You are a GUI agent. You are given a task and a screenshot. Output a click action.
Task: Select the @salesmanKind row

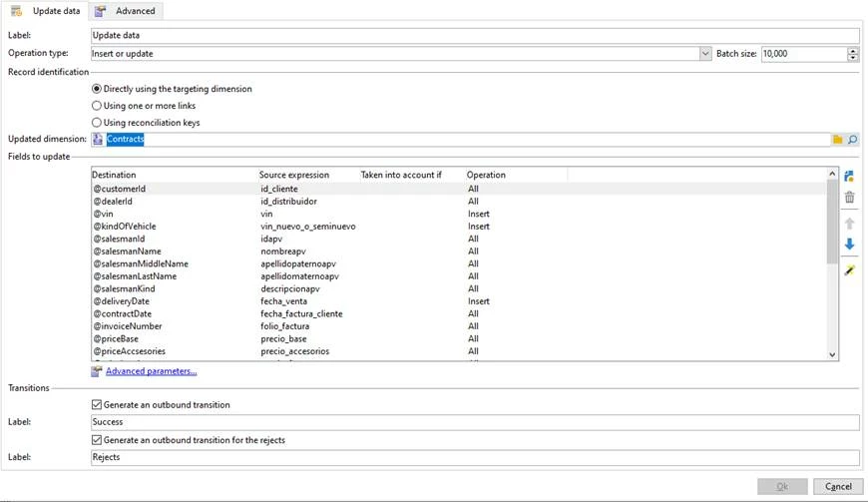pos(459,288)
